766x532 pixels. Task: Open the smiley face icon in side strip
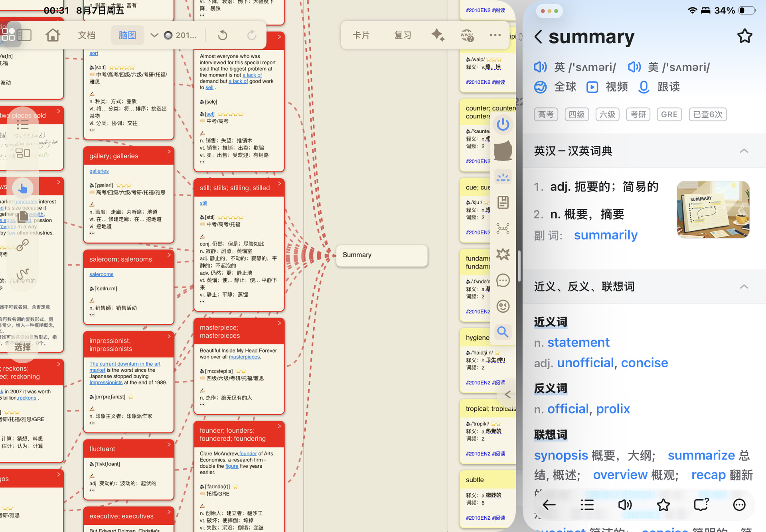coord(503,306)
